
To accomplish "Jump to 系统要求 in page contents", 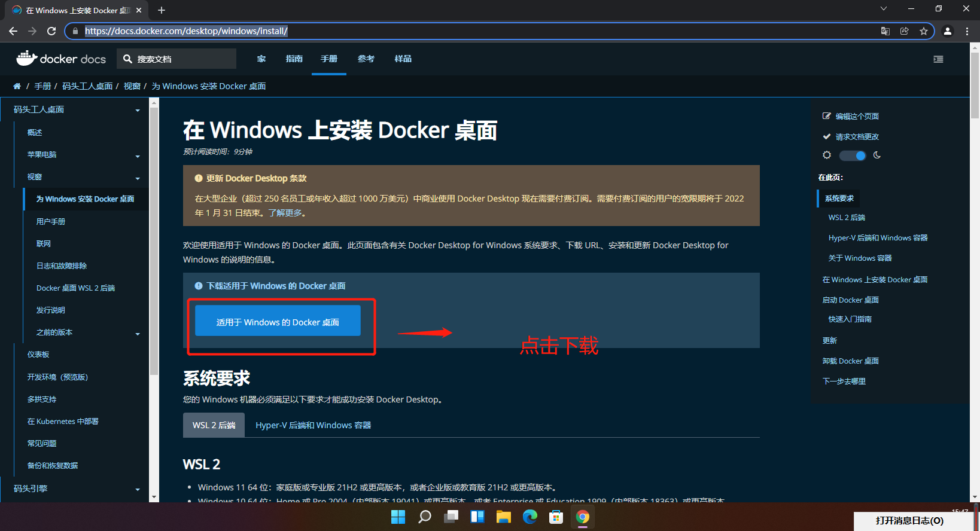I will (x=839, y=198).
